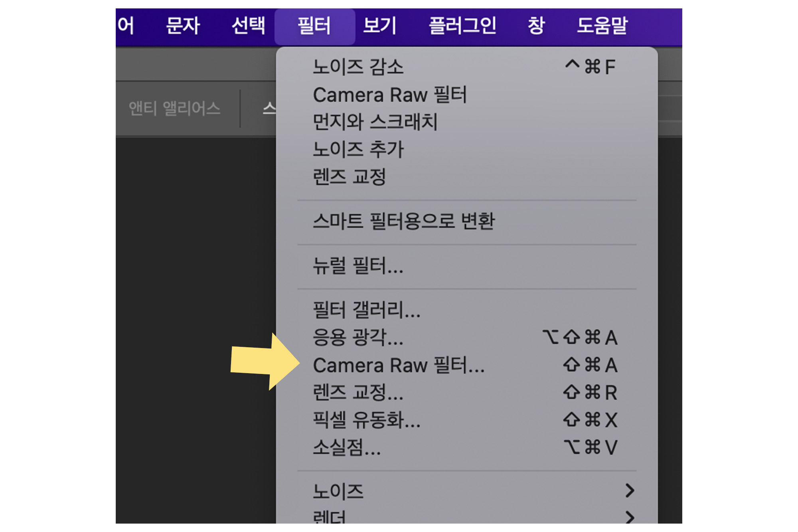
Task: Apply 노이즈 추가 from recent filters
Action: (x=358, y=149)
